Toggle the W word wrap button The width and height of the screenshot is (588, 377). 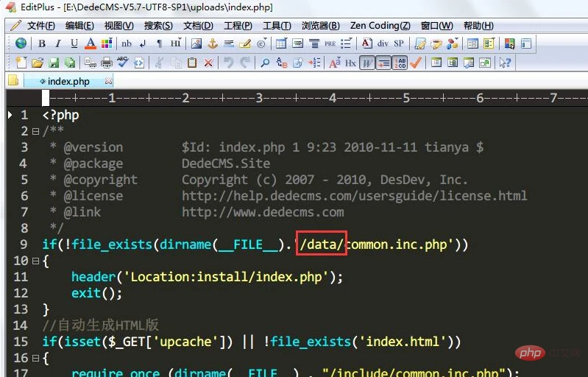tap(367, 63)
